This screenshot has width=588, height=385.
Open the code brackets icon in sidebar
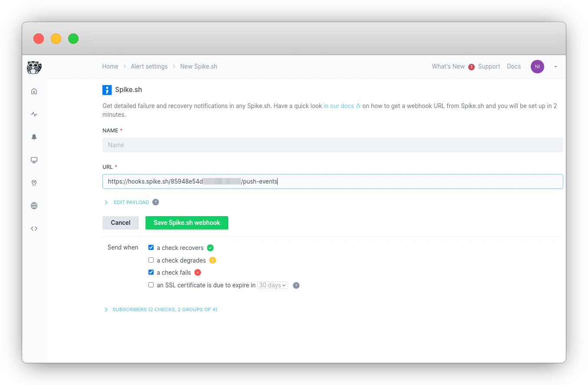34,229
